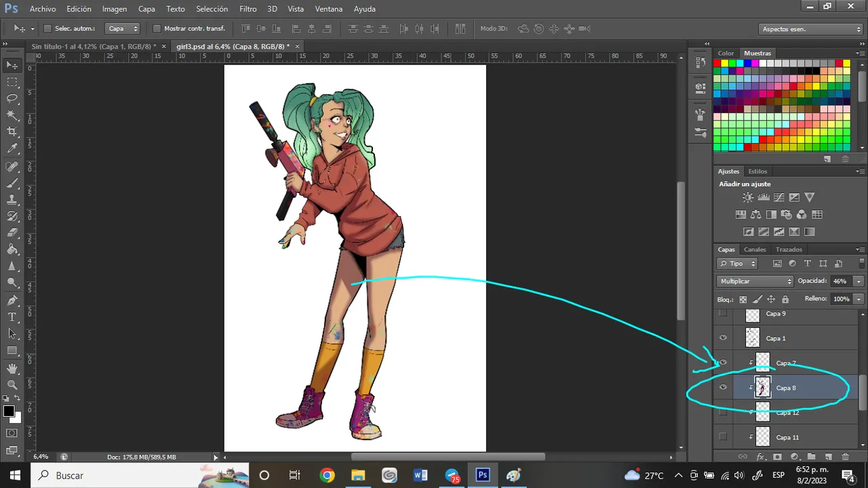The height and width of the screenshot is (488, 868).
Task: Select the Crop tool
Action: click(x=12, y=132)
